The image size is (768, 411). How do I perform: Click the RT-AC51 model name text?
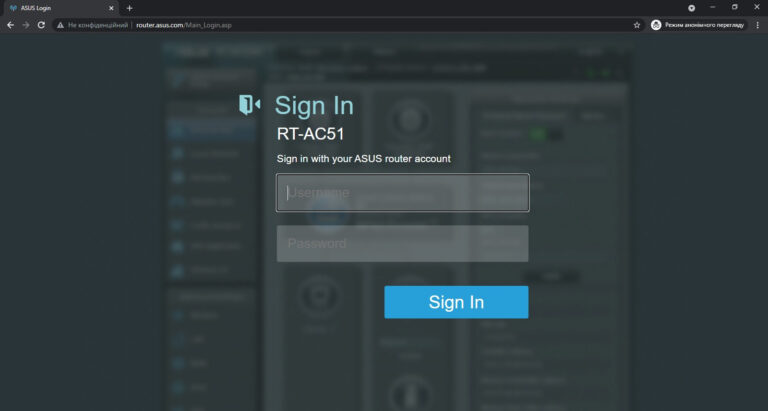click(x=310, y=134)
